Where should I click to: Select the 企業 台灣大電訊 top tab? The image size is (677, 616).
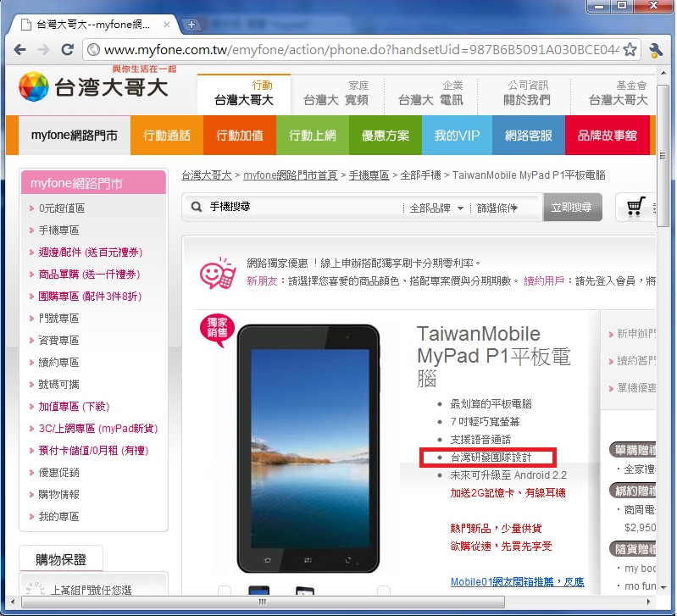(430, 94)
